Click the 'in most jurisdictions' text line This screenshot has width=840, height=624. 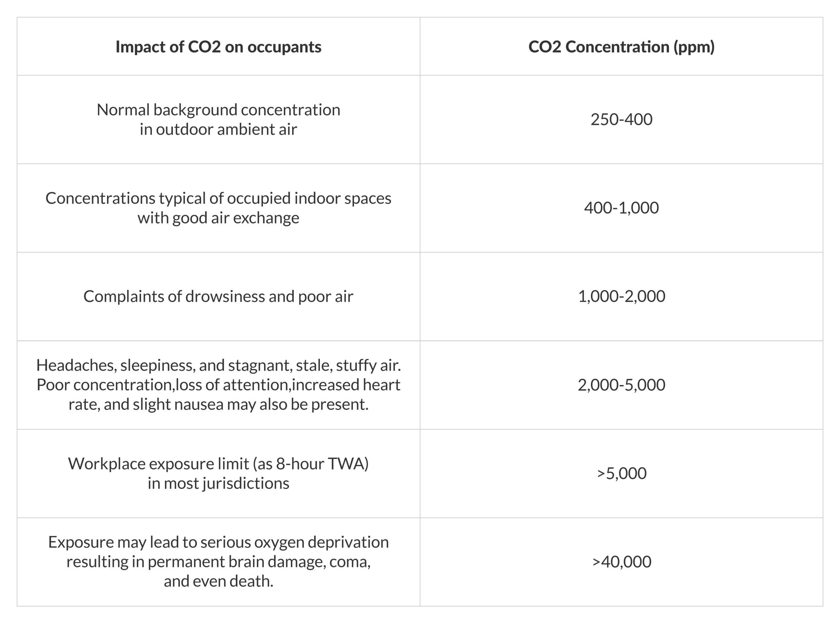coord(218,484)
